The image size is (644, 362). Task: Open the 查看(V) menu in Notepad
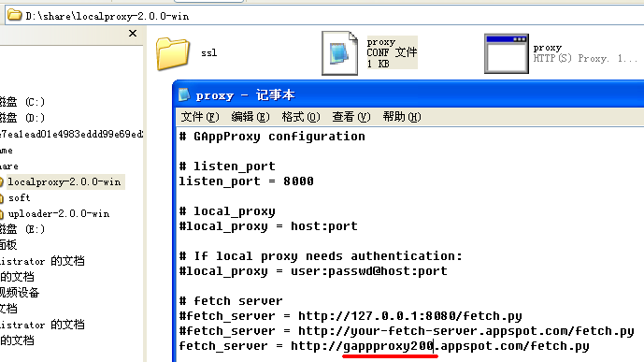(351, 117)
